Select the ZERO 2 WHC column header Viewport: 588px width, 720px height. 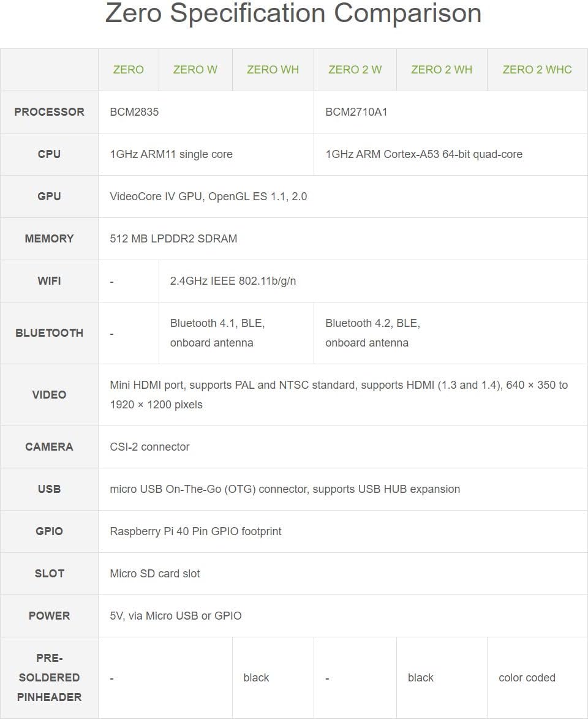(537, 70)
